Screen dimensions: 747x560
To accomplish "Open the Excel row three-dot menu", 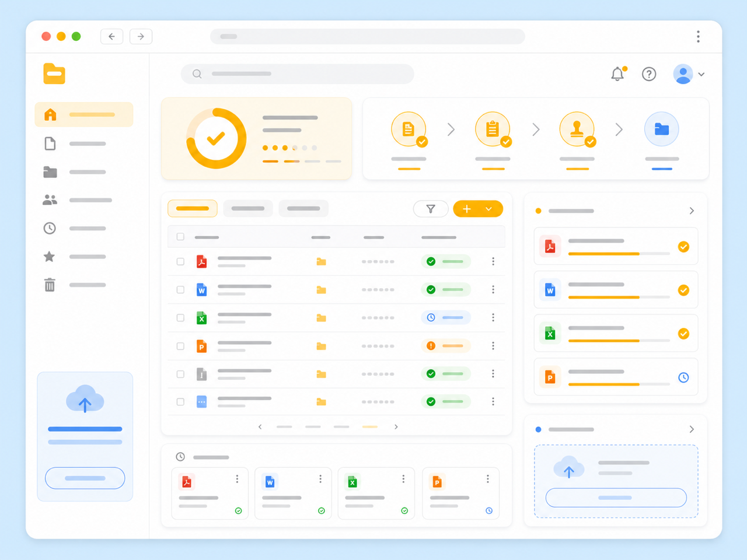I will pos(493,317).
